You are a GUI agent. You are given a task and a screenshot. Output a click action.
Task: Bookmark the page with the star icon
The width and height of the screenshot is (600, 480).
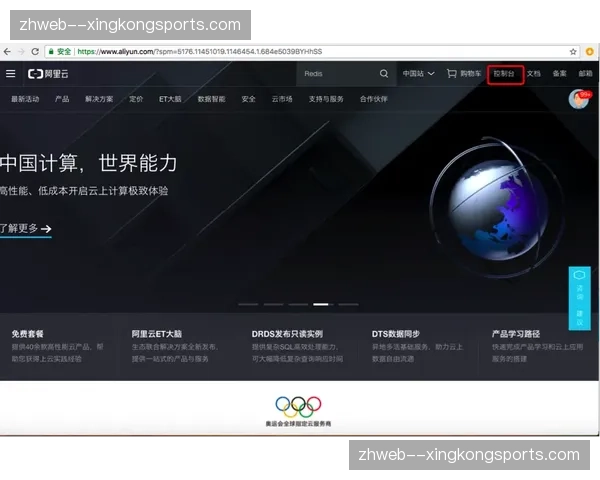(573, 52)
